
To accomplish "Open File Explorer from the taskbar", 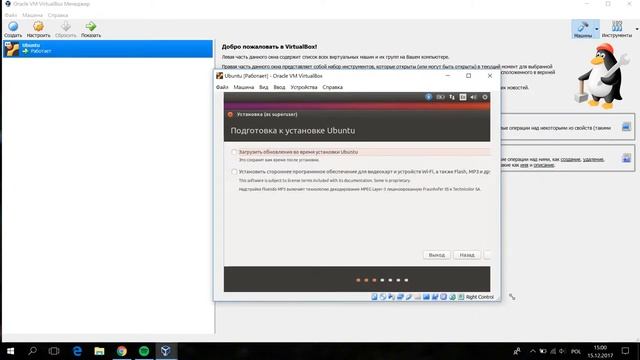I will (99, 351).
